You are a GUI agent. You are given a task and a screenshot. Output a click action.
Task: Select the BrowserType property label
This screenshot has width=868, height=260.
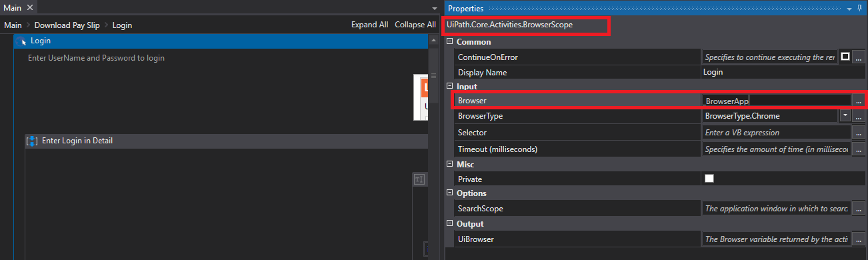pos(480,116)
